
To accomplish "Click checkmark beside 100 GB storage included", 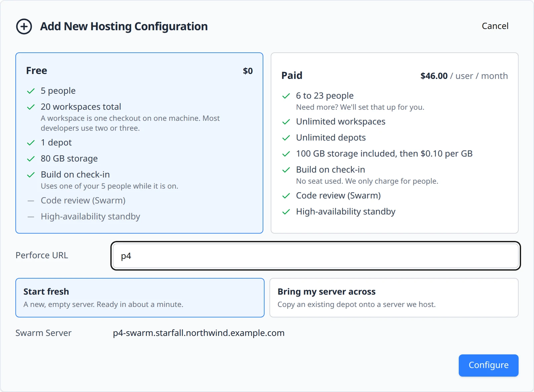I will click(286, 154).
